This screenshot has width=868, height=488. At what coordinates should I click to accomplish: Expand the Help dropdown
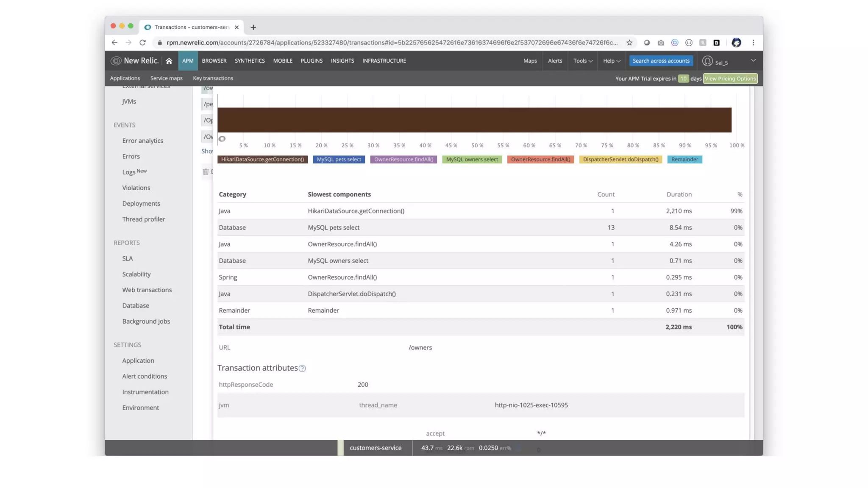pos(612,61)
